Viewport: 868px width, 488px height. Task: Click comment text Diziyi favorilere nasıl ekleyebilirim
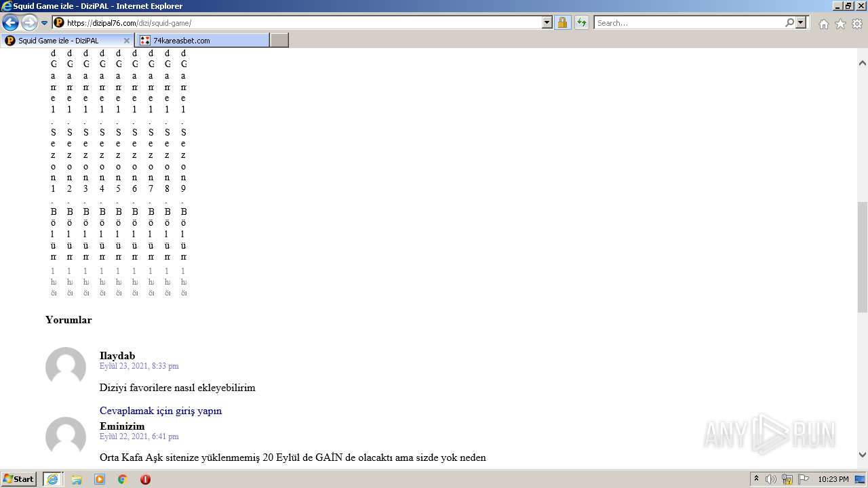pyautogui.click(x=178, y=388)
